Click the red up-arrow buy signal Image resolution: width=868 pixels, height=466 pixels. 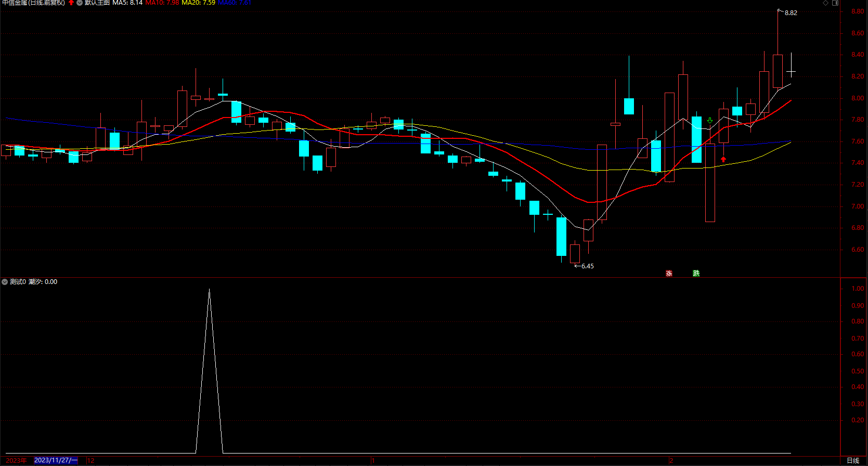(x=723, y=159)
